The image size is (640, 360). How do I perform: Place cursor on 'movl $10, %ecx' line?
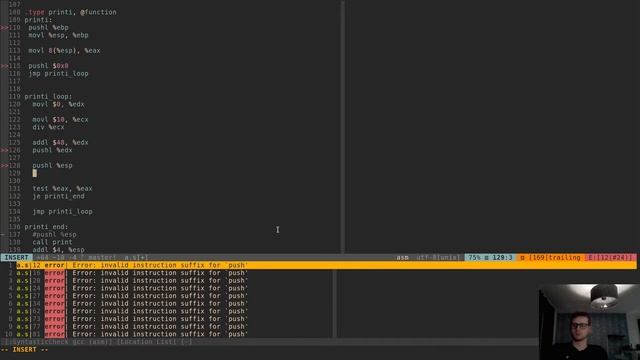pyautogui.click(x=60, y=120)
